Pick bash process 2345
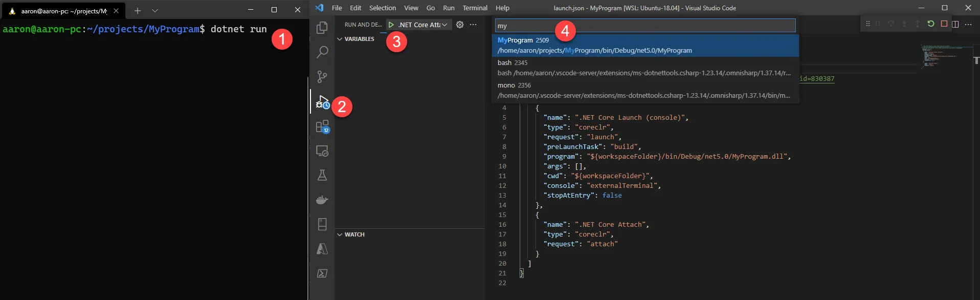The image size is (980, 300). pos(645,68)
